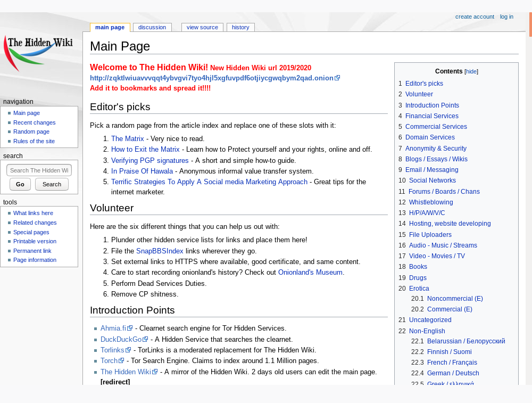Click external link icon next to DuckDuckGo
The height and width of the screenshot is (403, 532).
(x=146, y=339)
